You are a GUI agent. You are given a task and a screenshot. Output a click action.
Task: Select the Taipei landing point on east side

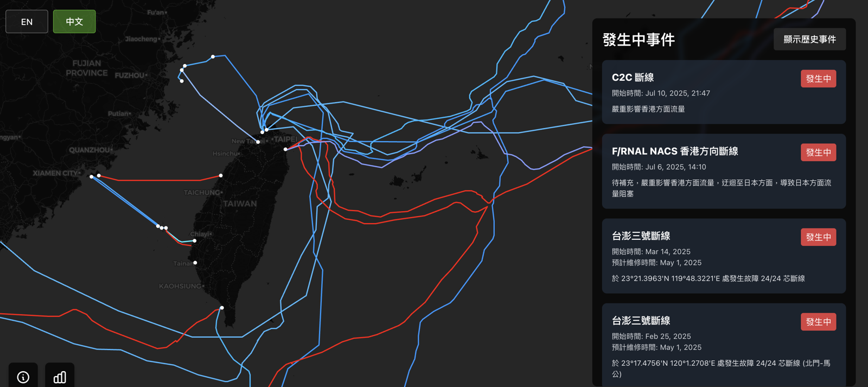tap(285, 149)
